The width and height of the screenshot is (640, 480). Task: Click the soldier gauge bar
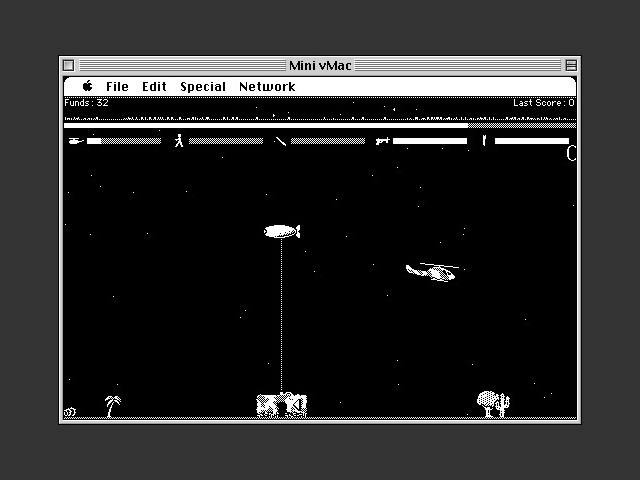pyautogui.click(x=226, y=141)
